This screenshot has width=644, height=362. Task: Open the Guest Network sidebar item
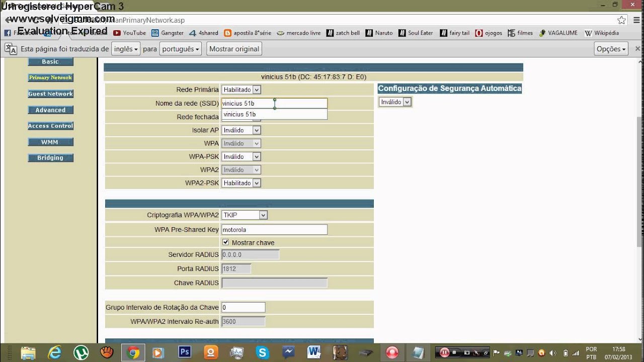click(x=50, y=94)
